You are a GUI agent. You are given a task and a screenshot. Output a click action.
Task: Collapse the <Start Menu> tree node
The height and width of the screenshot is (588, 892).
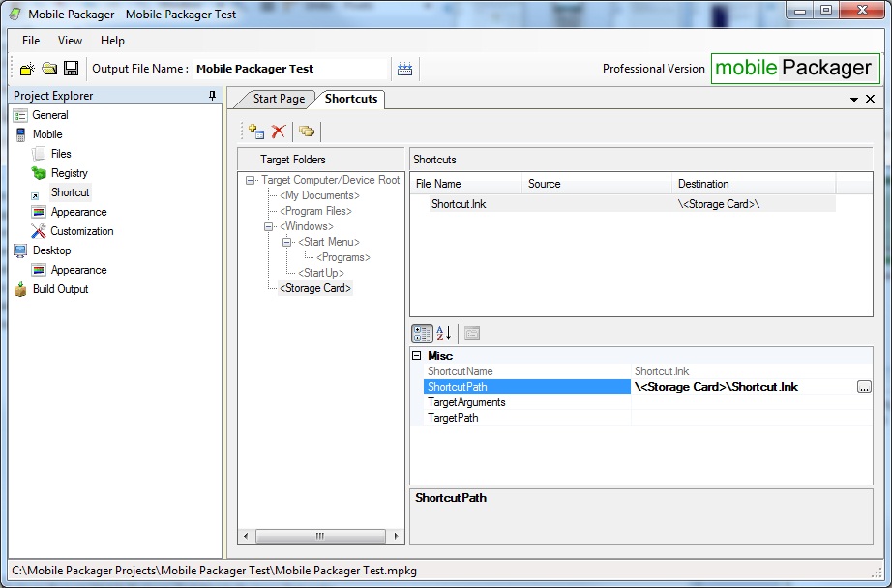286,242
